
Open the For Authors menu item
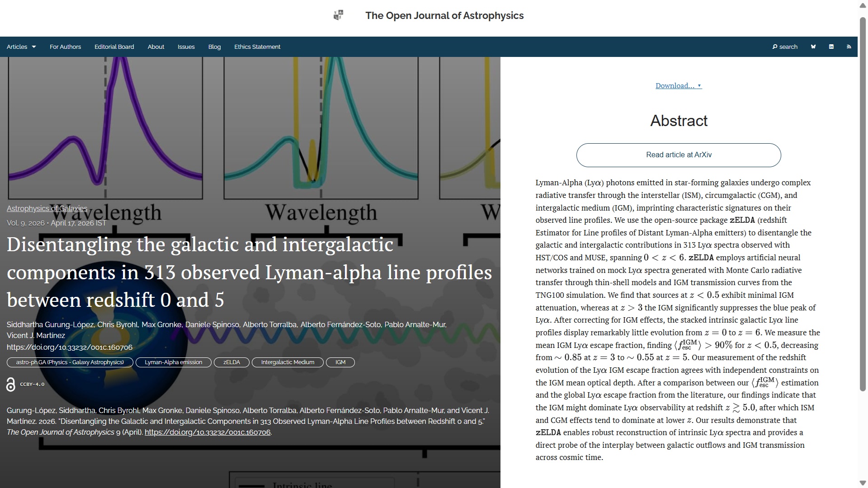tap(65, 47)
